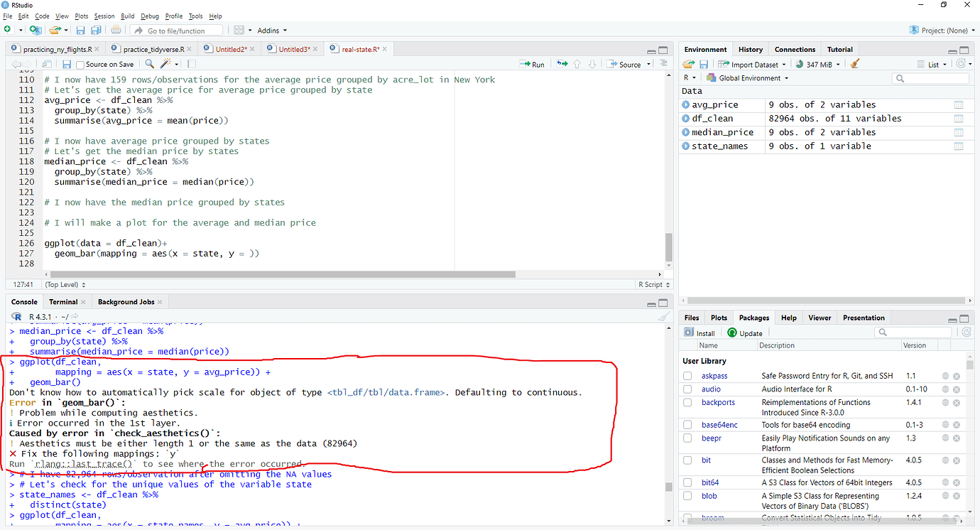Load the askpass package via its checkbox
The width and height of the screenshot is (980, 530).
click(x=687, y=375)
